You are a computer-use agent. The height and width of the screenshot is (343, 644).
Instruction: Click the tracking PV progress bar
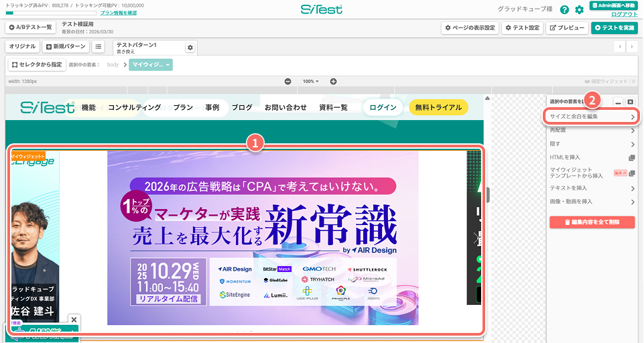pyautogui.click(x=51, y=13)
